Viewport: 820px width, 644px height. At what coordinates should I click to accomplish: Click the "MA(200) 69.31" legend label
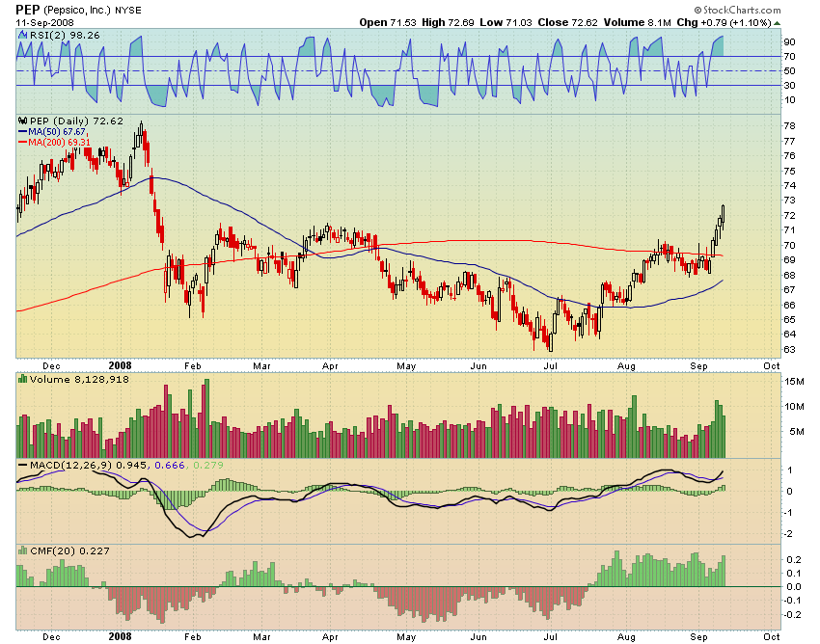pyautogui.click(x=59, y=142)
